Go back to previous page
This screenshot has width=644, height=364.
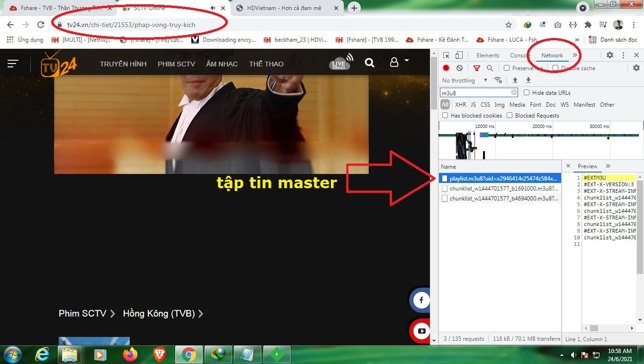coord(11,25)
